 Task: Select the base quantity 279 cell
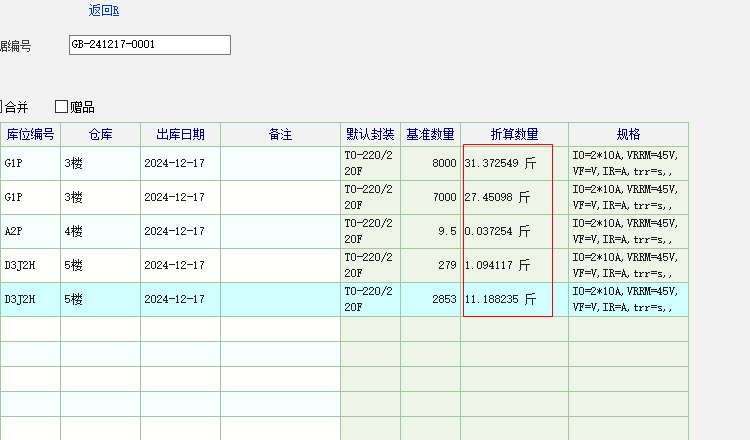430,265
